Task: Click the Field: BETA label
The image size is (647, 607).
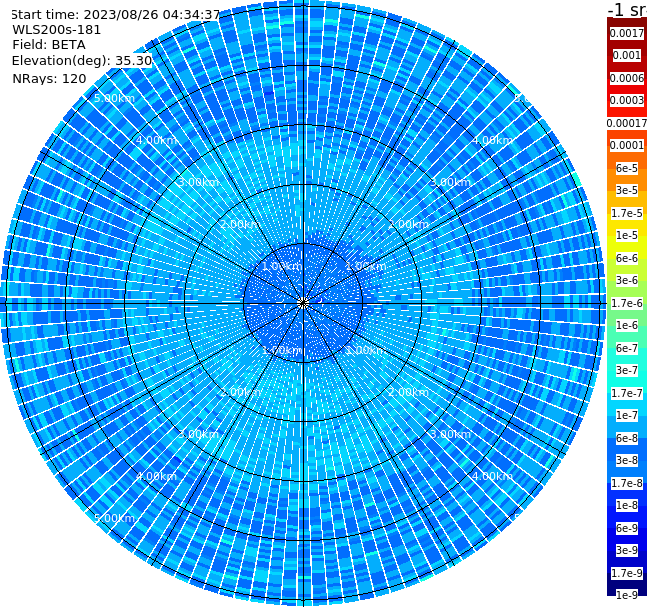Action: click(x=49, y=45)
